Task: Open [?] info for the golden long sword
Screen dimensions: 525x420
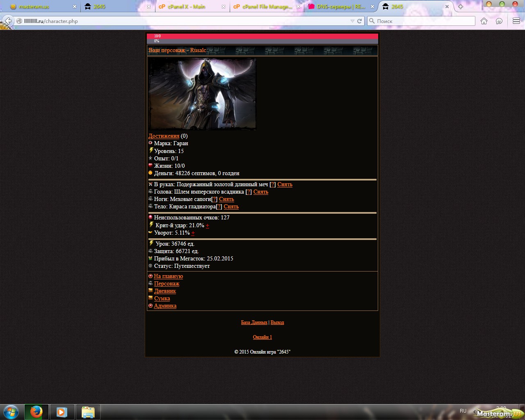Action: (x=273, y=185)
